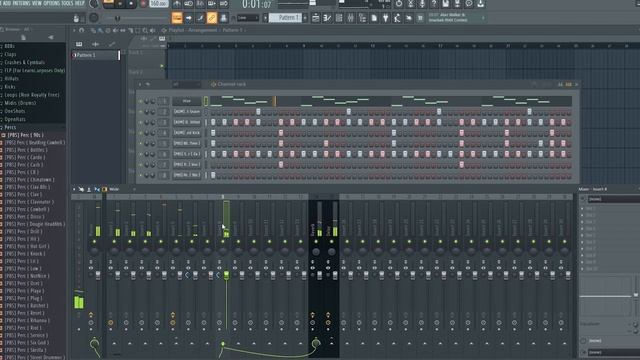Mute mixer track Insert 8
640x360 pixels.
coord(223,242)
